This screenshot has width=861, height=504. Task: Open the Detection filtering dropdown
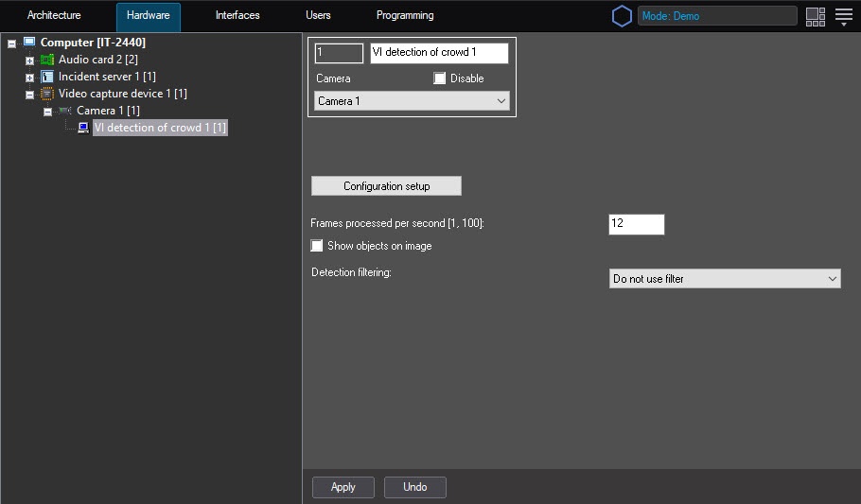coord(725,279)
